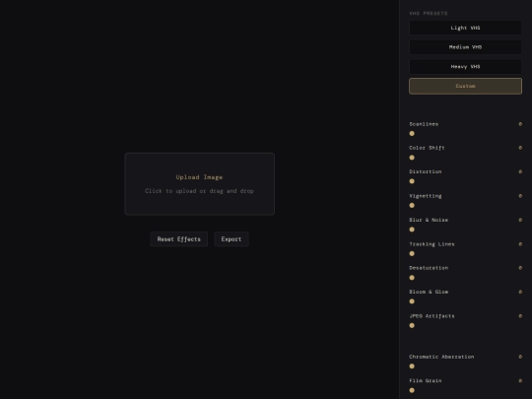Click Reset Effects button

point(178,239)
